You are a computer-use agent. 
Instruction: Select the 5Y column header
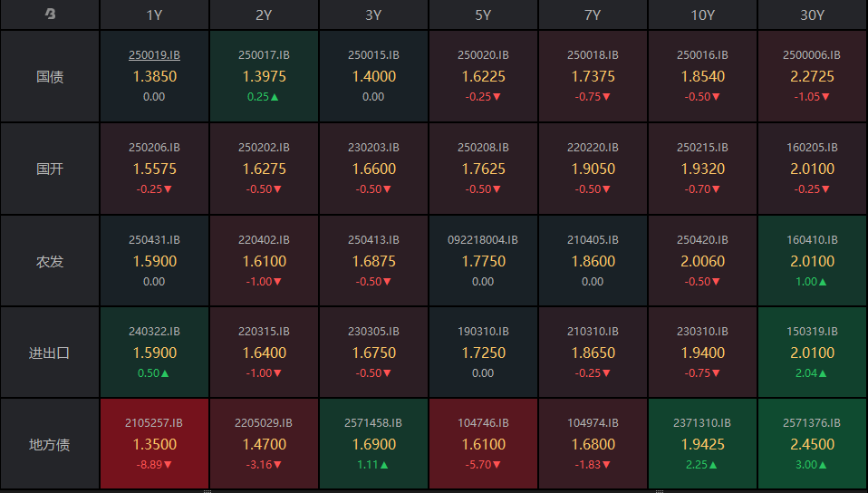[483, 14]
